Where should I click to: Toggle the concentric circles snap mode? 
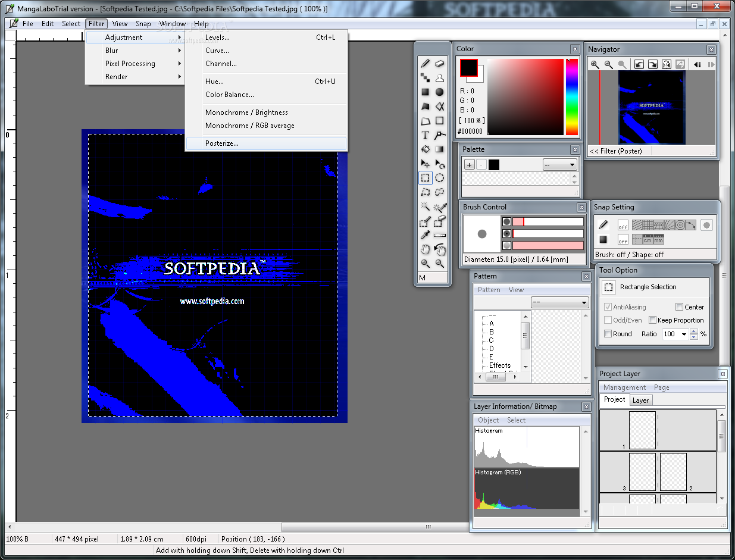click(680, 225)
